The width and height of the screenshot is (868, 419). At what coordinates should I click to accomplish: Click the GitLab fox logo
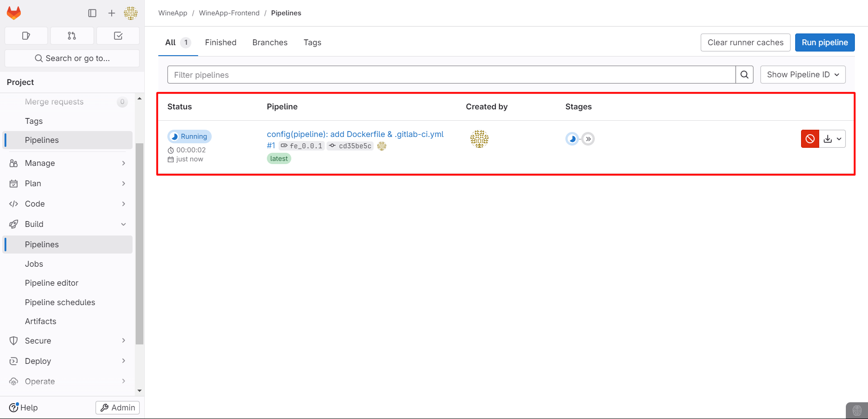[14, 13]
